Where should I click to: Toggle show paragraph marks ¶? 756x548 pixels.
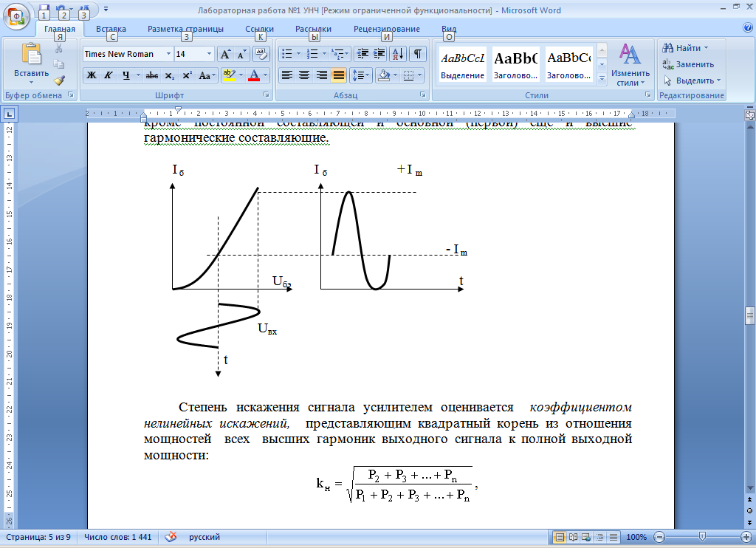(x=418, y=54)
